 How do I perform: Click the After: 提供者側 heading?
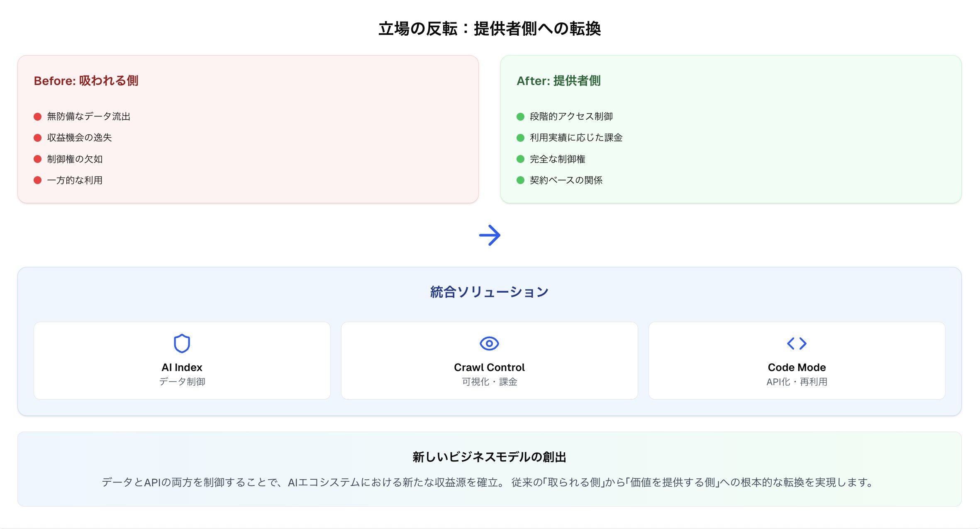click(558, 80)
